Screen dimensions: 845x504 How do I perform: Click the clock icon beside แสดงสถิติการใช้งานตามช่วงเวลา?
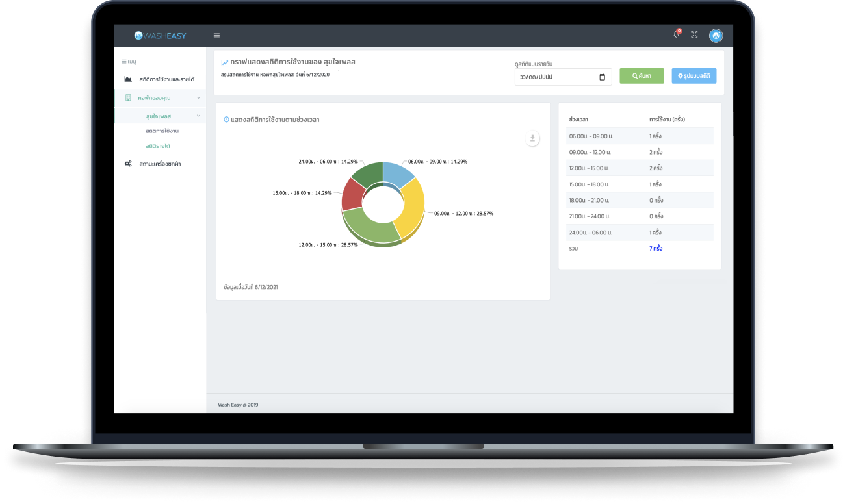click(226, 120)
